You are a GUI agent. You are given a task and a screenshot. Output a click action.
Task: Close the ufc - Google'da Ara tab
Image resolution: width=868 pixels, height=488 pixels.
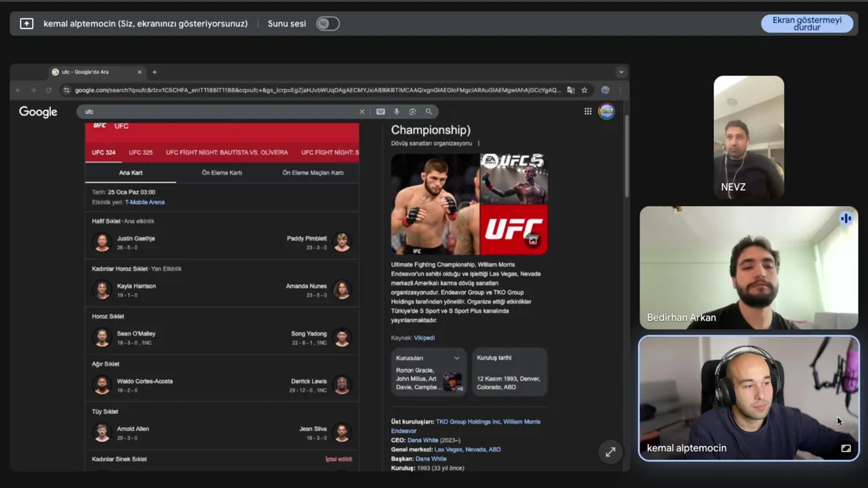click(140, 72)
